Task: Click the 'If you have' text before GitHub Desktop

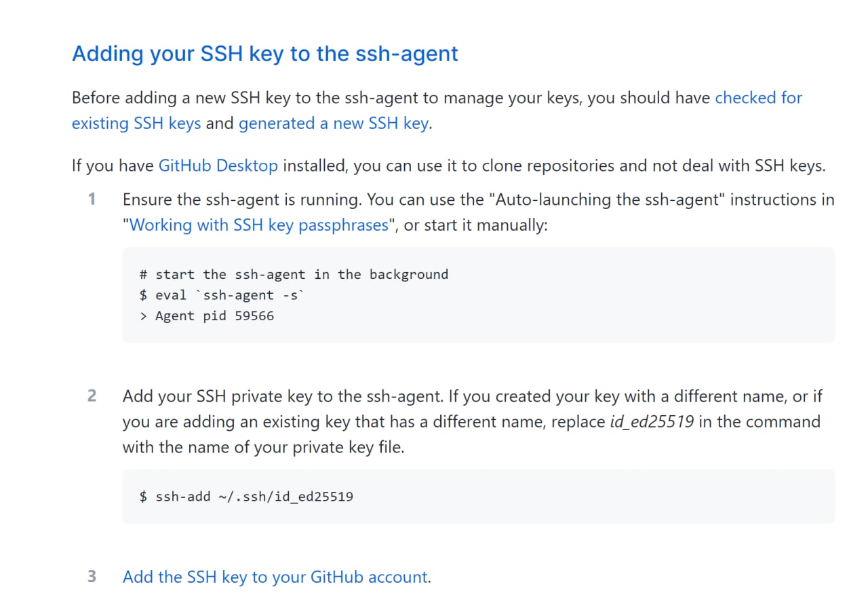Action: click(x=113, y=166)
